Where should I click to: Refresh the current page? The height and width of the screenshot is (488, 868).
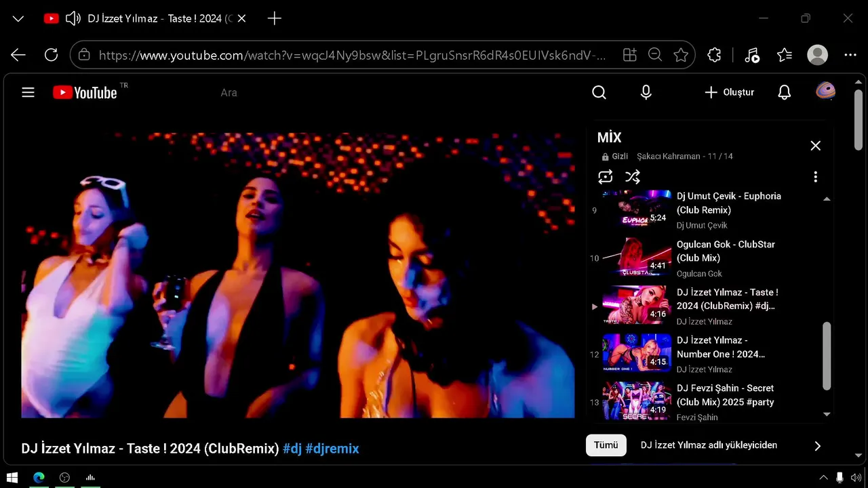click(x=51, y=55)
